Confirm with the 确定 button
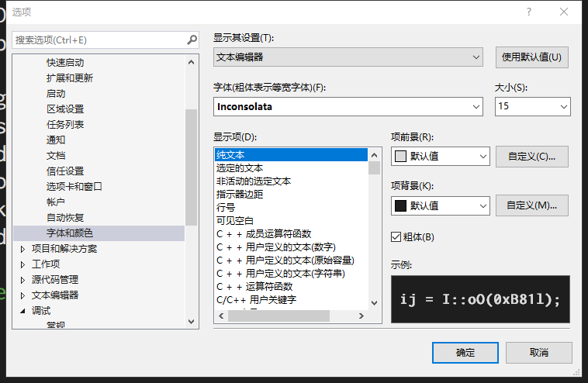Image resolution: width=588 pixels, height=383 pixels. 465,353
